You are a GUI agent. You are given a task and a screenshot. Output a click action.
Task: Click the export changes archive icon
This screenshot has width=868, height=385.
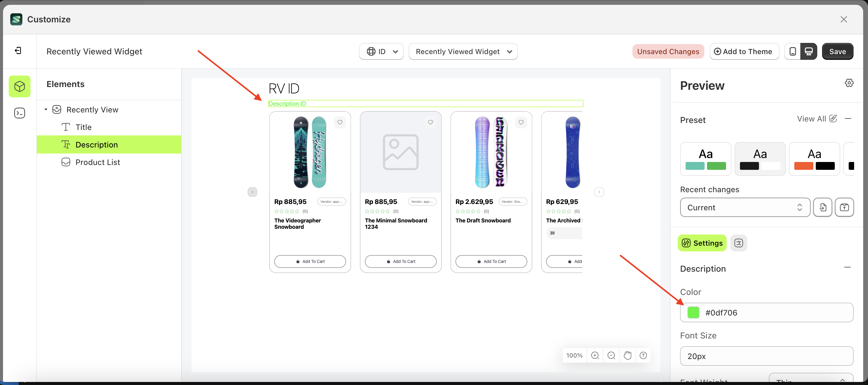[x=844, y=207]
